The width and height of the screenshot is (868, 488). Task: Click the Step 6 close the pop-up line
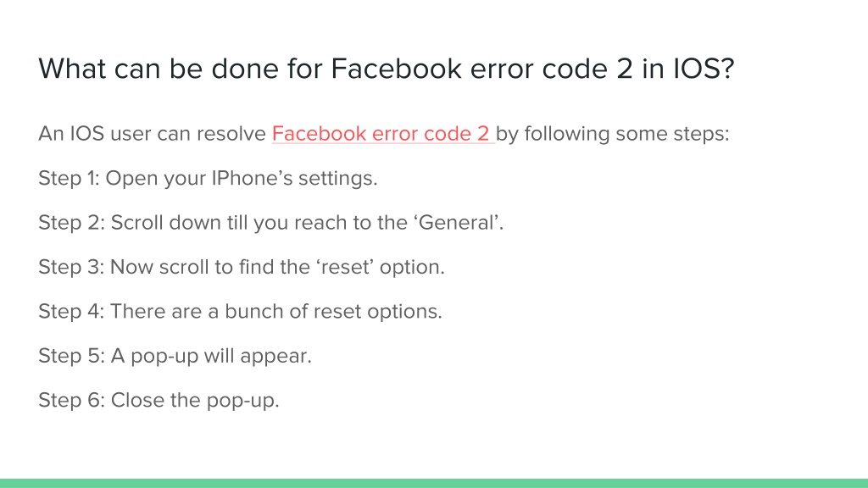pyautogui.click(x=159, y=400)
